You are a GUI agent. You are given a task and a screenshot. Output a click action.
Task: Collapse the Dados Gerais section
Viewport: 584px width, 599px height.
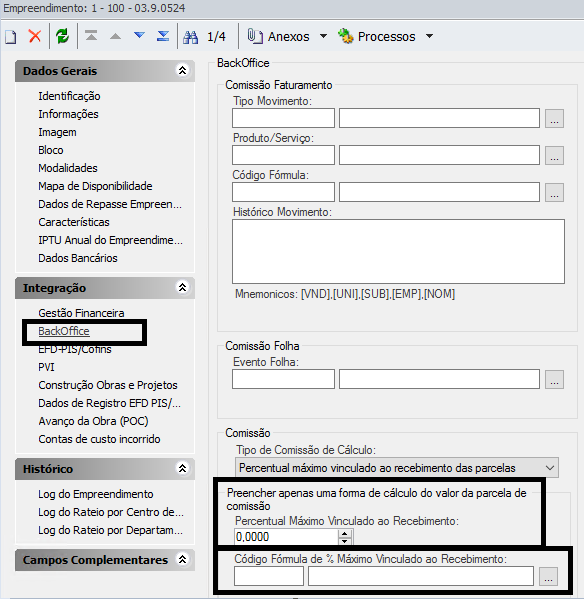[x=182, y=70]
